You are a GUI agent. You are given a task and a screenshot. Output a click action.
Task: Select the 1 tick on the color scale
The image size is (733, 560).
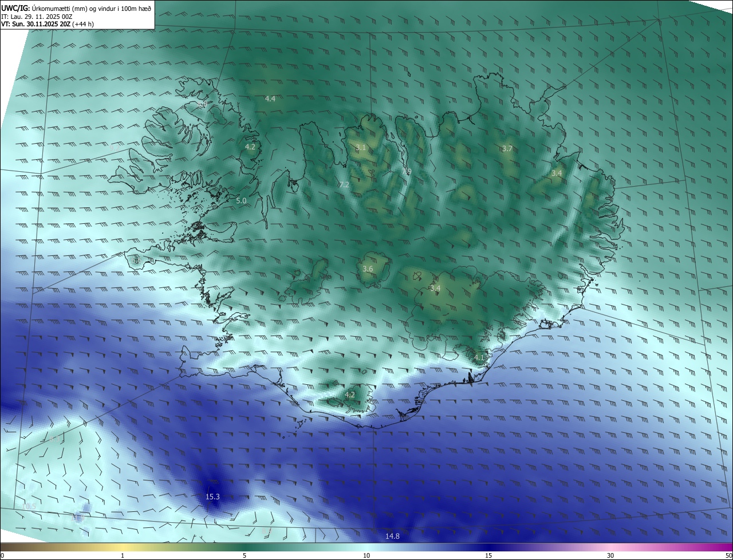(x=123, y=555)
